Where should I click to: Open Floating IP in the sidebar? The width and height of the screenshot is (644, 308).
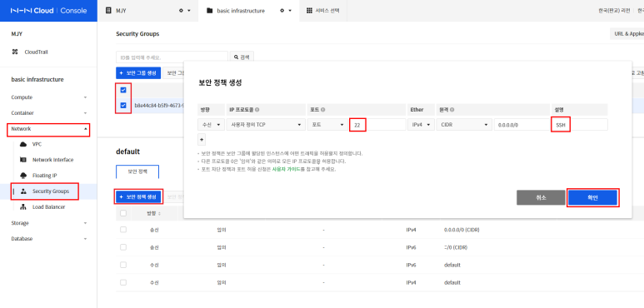coord(45,176)
